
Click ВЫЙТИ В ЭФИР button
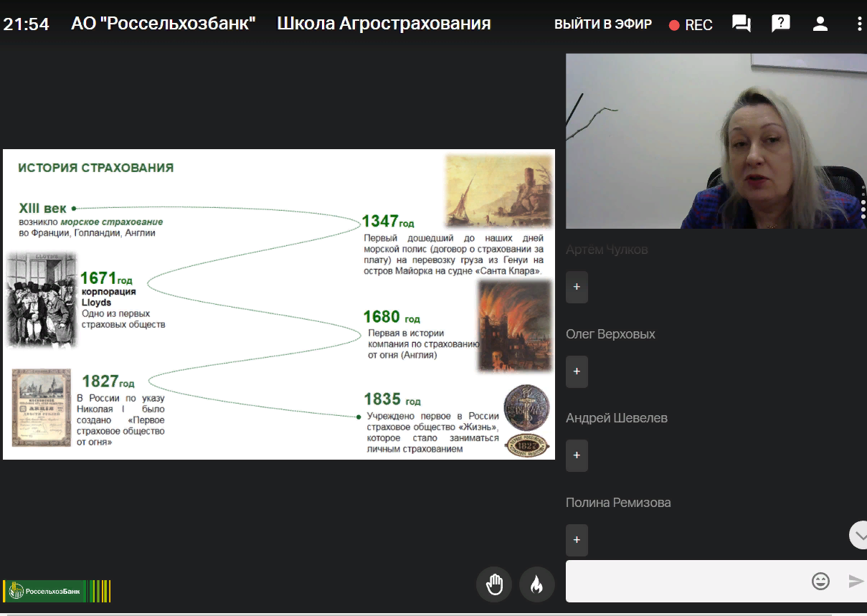coord(603,24)
